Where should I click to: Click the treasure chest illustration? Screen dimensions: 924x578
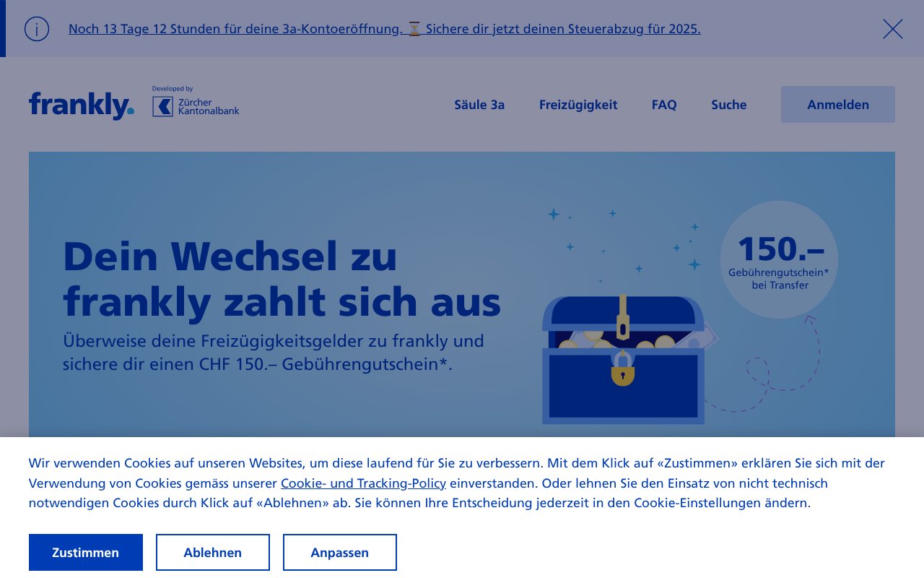(x=624, y=361)
